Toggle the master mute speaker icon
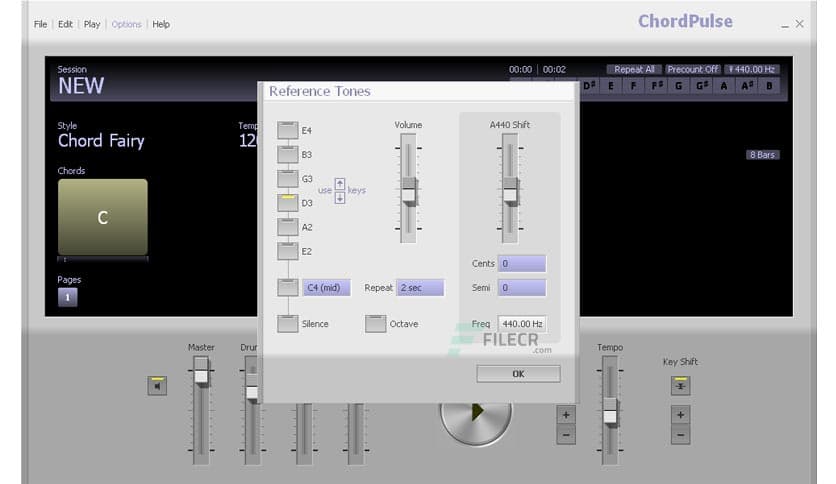Viewport: 836px width, 484px height. pyautogui.click(x=157, y=385)
